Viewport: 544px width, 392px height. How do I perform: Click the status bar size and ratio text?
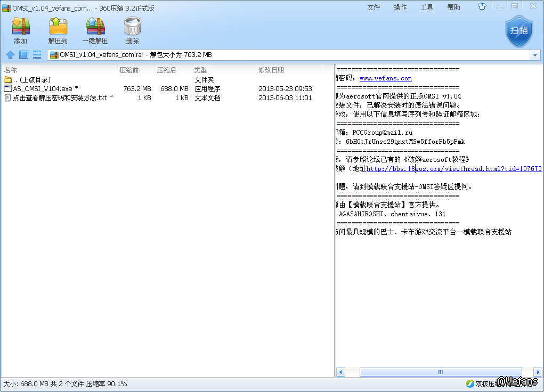tap(65, 383)
